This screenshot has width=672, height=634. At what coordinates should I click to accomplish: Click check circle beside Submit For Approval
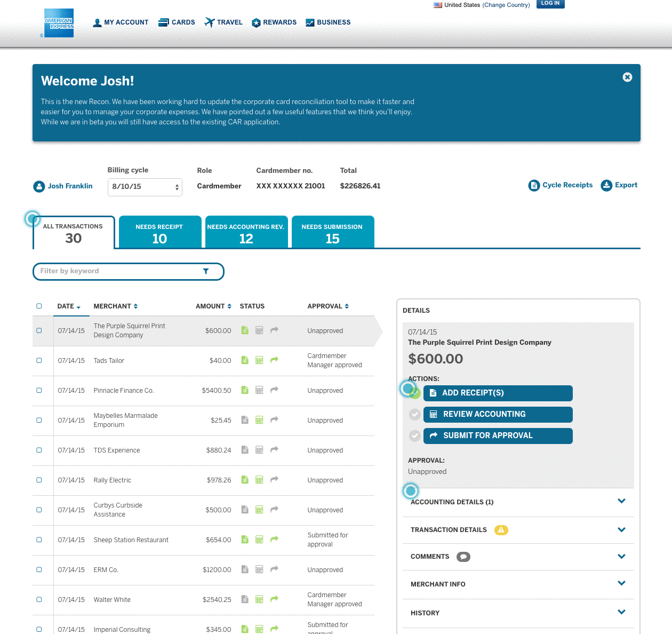pyautogui.click(x=414, y=436)
